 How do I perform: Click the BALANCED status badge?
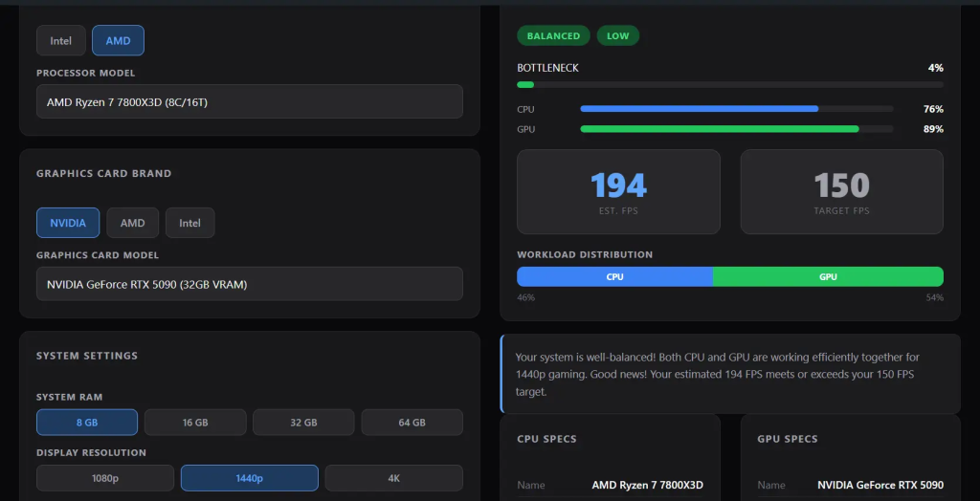point(553,35)
